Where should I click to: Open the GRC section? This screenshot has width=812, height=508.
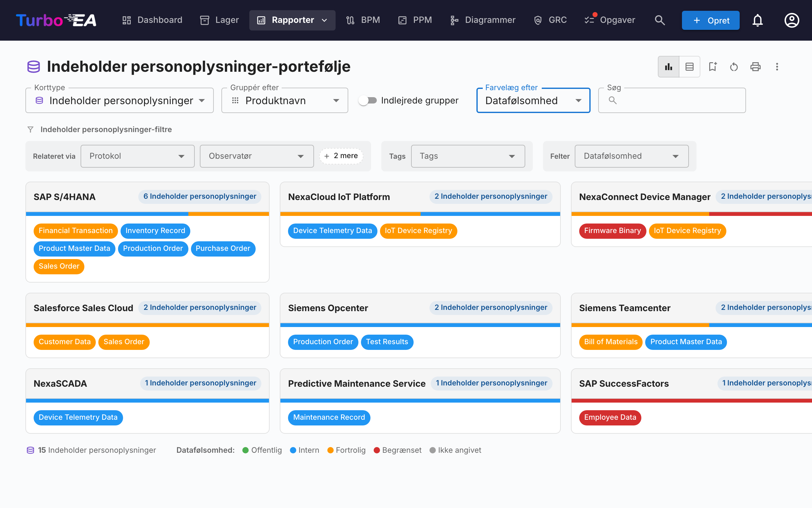pos(550,20)
